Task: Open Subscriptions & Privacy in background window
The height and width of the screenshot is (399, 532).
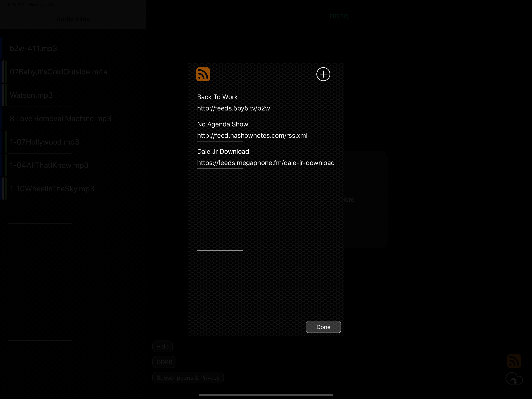Action: coord(188,378)
